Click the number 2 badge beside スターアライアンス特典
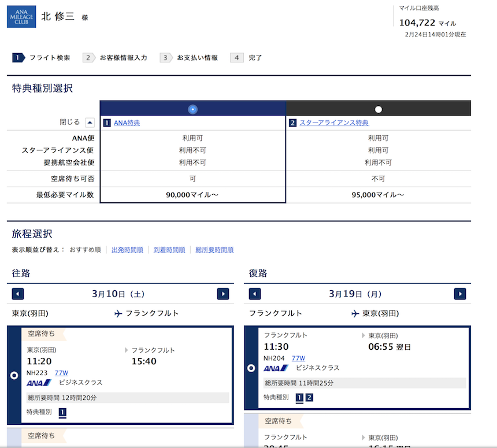Image resolution: width=497 pixels, height=448 pixels. [x=292, y=123]
